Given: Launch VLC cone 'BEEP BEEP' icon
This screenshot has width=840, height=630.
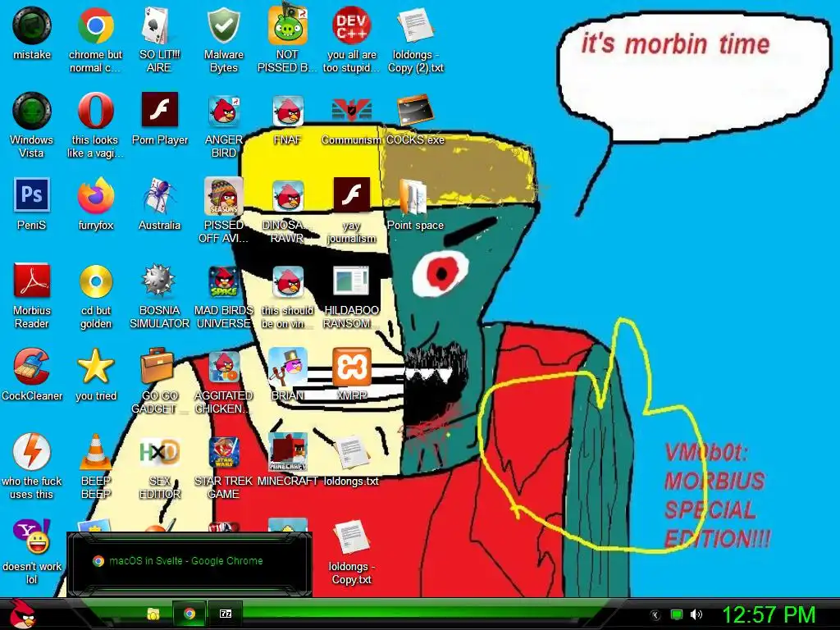Looking at the screenshot, I should pyautogui.click(x=95, y=452).
